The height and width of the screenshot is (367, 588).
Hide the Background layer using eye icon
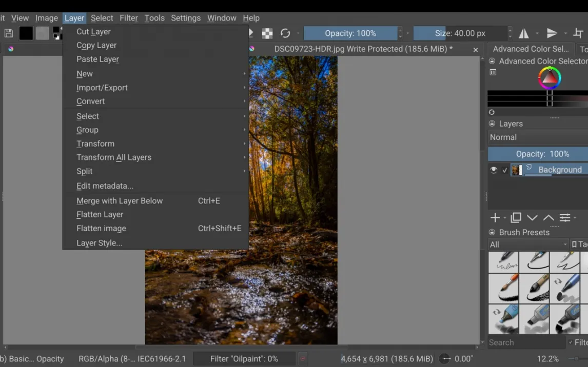pos(494,170)
